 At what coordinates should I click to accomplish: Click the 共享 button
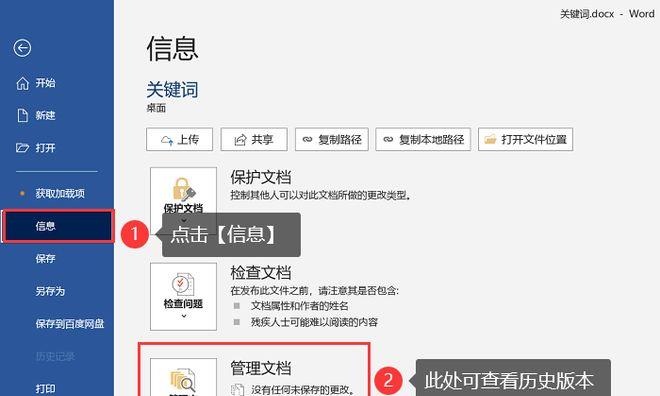click(x=254, y=139)
